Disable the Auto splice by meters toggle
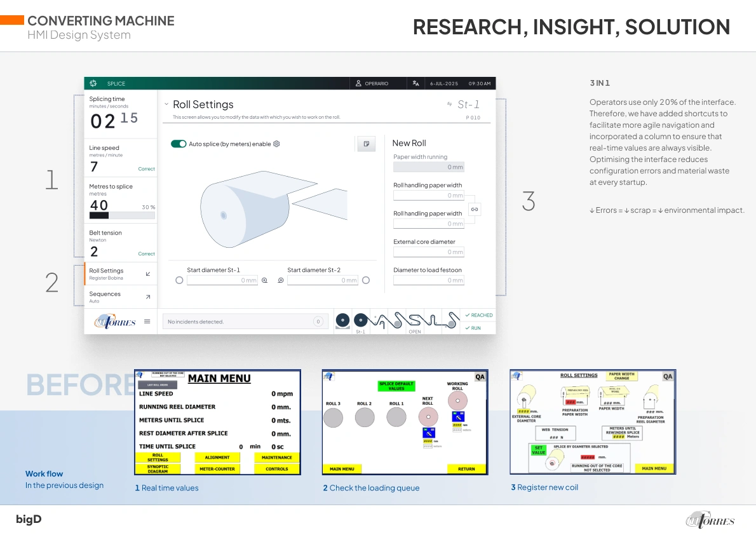 click(179, 144)
